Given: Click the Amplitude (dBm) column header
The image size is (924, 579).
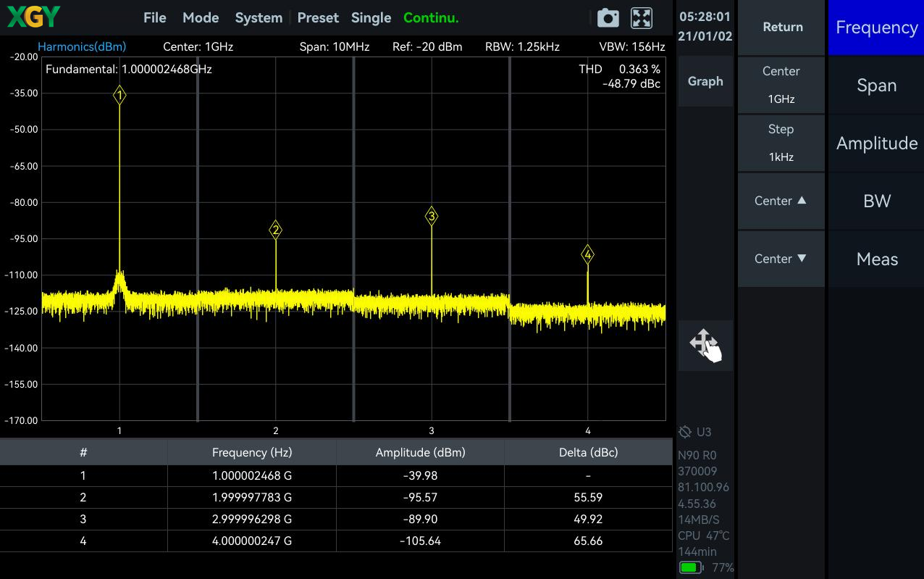Looking at the screenshot, I should coord(420,452).
